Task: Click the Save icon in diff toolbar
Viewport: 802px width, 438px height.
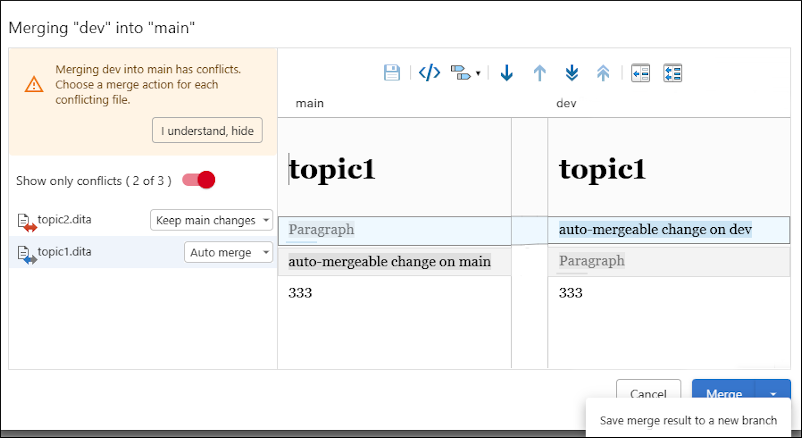Action: pos(392,73)
